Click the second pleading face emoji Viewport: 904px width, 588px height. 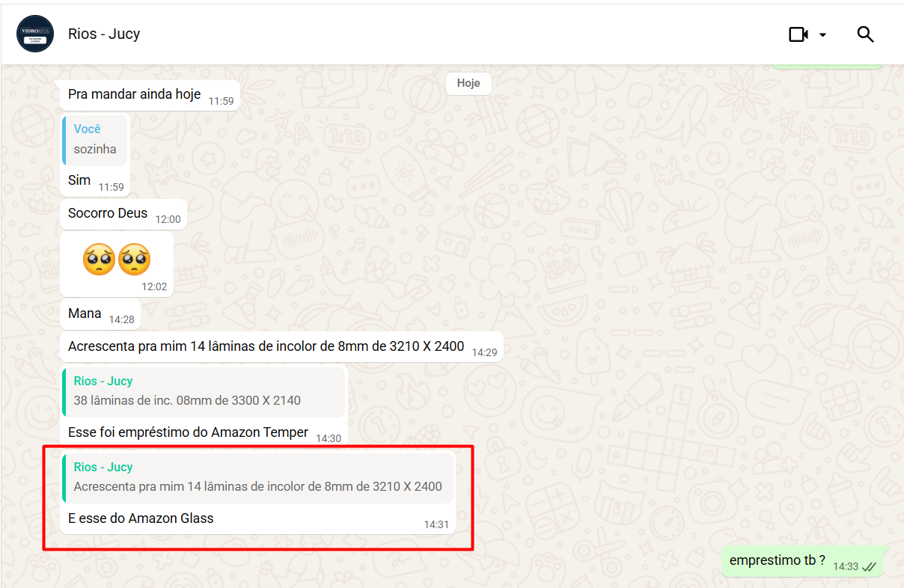(x=134, y=260)
